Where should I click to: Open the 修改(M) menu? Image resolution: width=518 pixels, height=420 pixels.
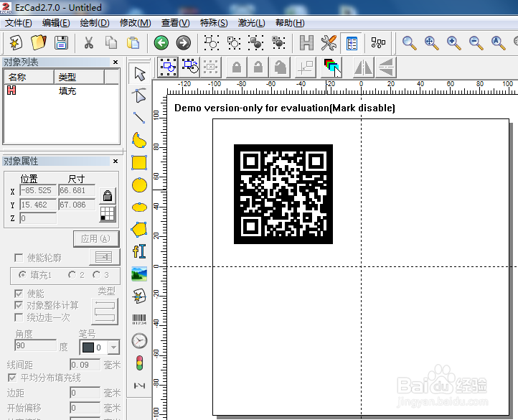[135, 23]
